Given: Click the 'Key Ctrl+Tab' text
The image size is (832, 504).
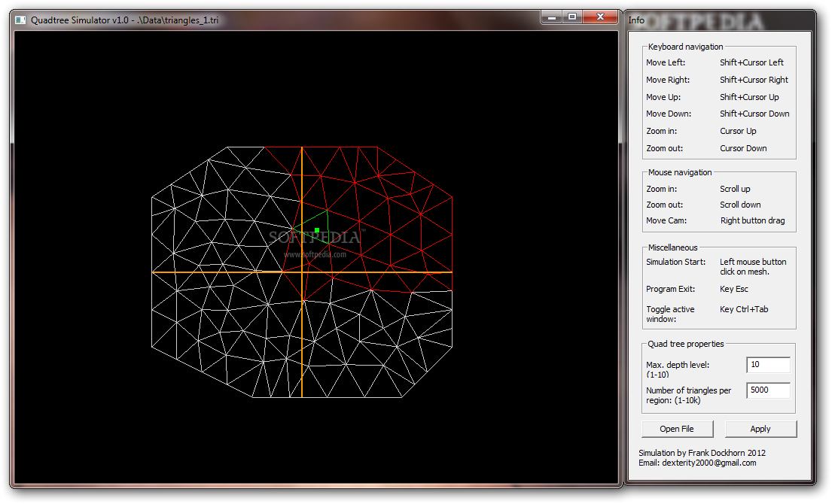Looking at the screenshot, I should coord(744,309).
